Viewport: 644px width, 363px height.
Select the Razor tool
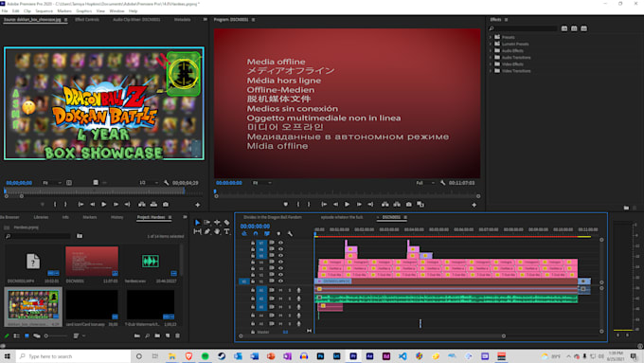[x=226, y=223]
